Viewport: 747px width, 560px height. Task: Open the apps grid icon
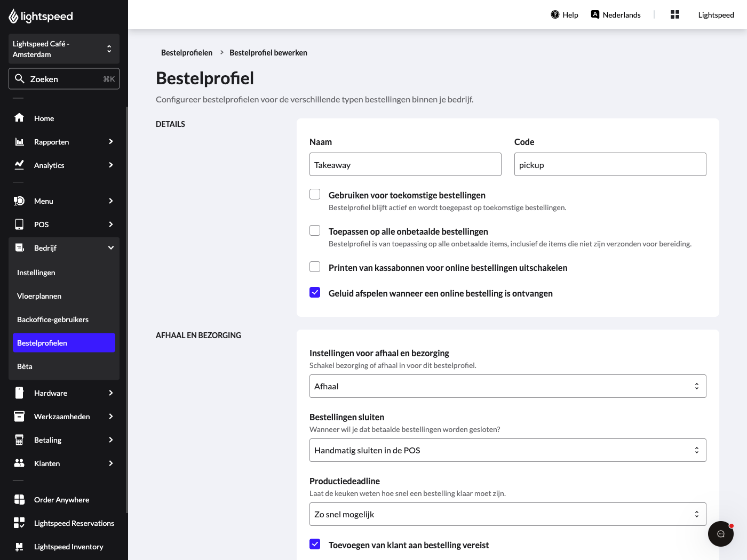coord(675,14)
